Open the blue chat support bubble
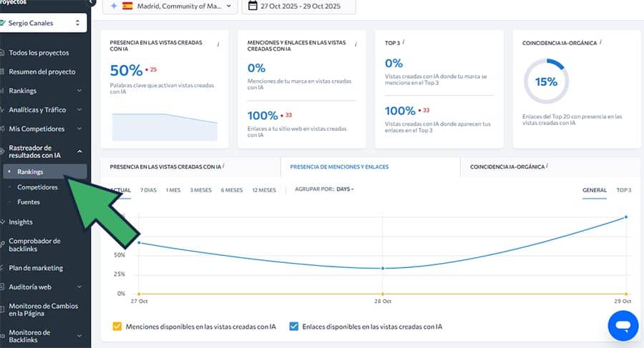Screen dimensions: 644x348 point(623,326)
